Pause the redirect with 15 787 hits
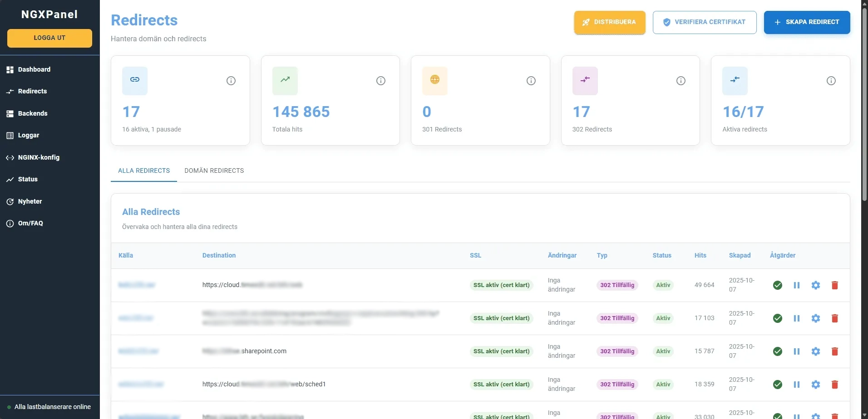868x419 pixels. coord(797,351)
